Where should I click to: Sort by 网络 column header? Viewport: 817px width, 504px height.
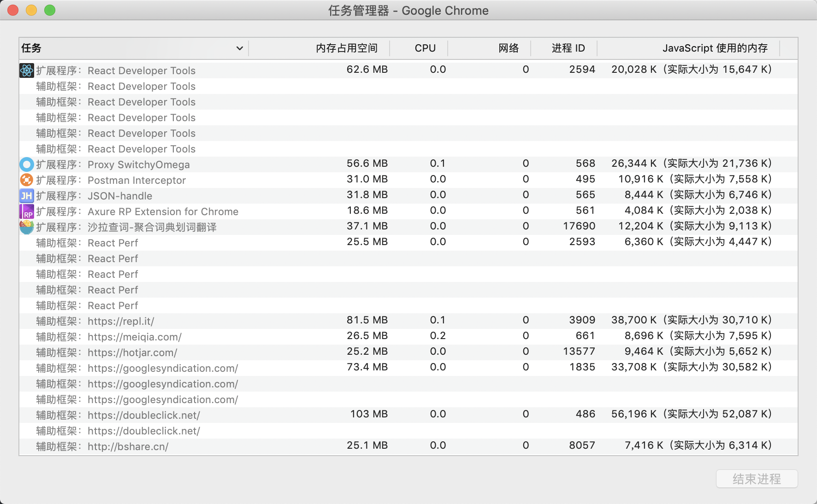click(509, 48)
